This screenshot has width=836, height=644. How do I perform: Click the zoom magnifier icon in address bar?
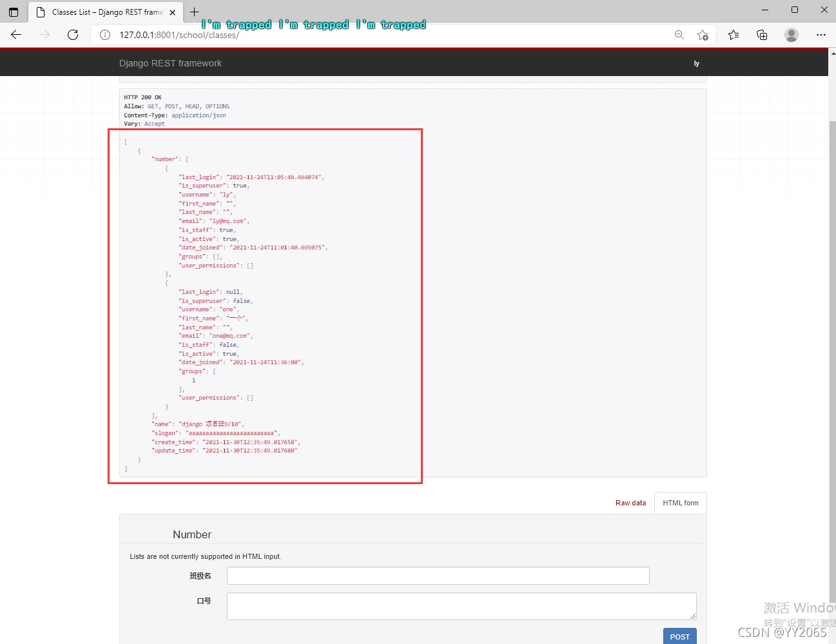679,35
